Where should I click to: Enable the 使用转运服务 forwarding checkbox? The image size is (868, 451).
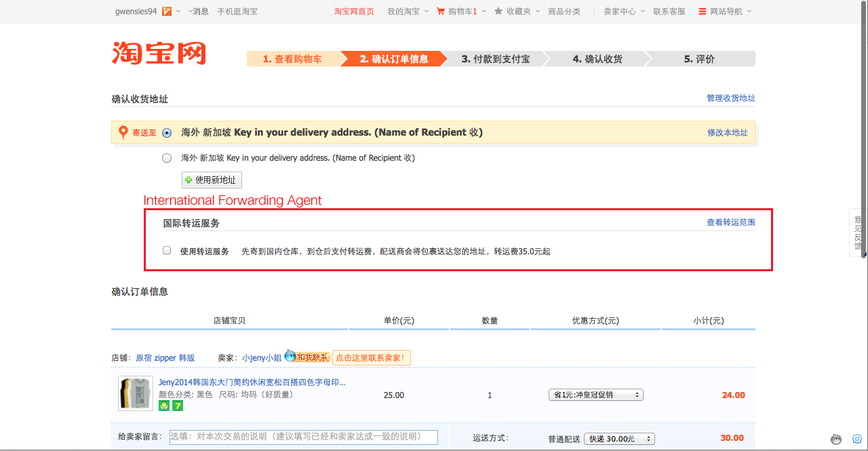(x=167, y=250)
